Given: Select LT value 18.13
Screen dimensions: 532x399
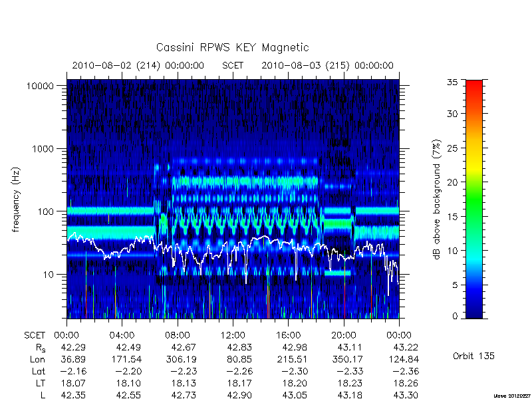Looking at the screenshot, I should pyautogui.click(x=184, y=384).
